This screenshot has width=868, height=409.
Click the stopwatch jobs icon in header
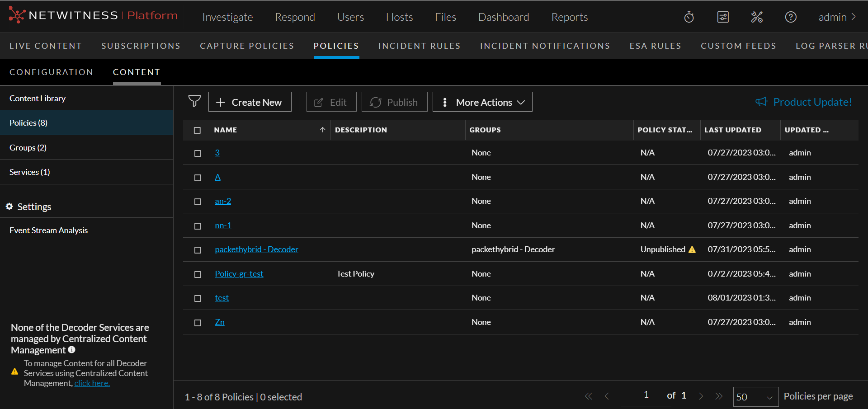point(689,17)
